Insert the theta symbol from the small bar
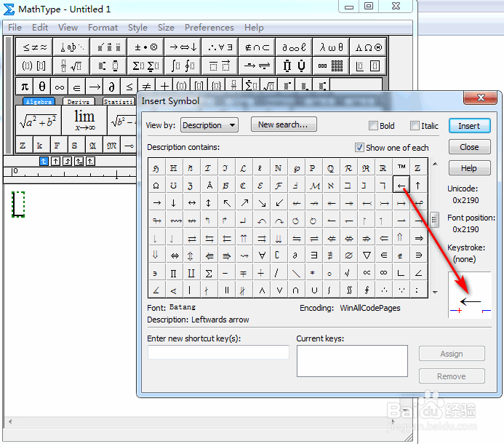504x444 pixels. tap(41, 87)
